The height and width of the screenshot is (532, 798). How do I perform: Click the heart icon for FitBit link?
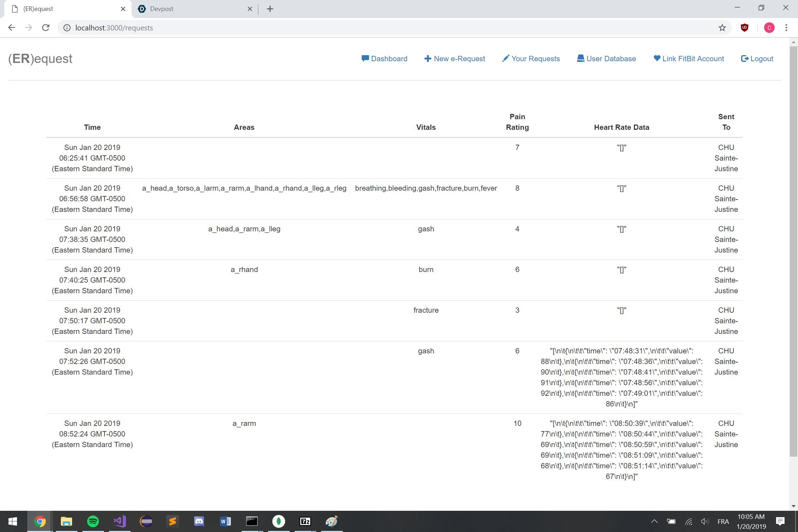[x=657, y=58]
